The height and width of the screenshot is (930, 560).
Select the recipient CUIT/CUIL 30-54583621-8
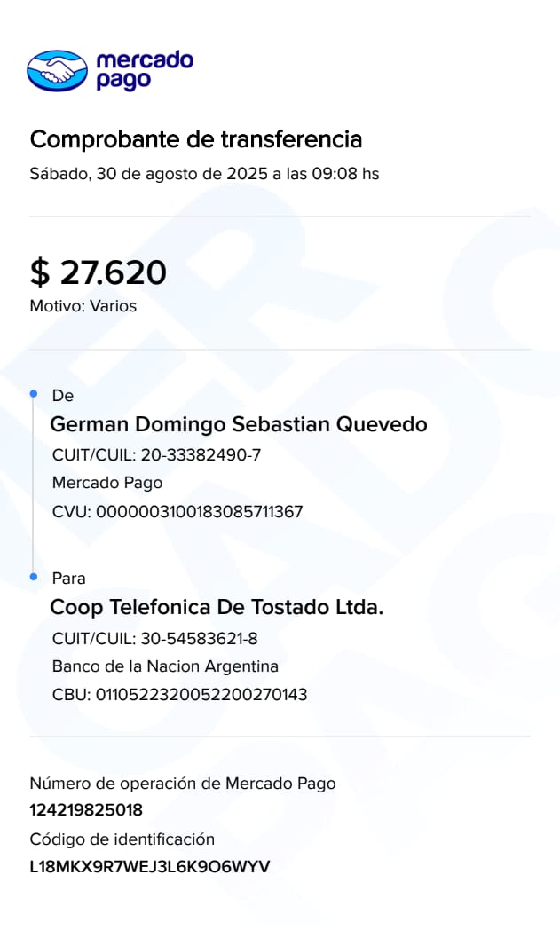point(155,639)
